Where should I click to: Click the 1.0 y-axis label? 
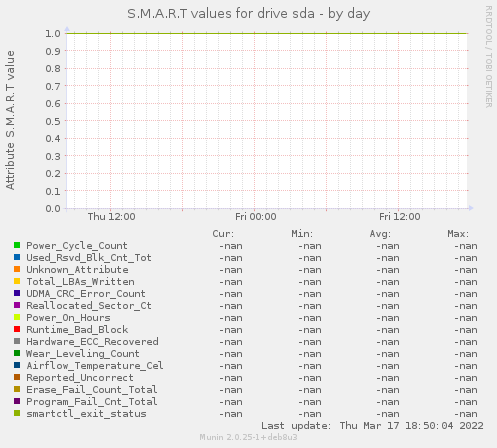(x=53, y=33)
